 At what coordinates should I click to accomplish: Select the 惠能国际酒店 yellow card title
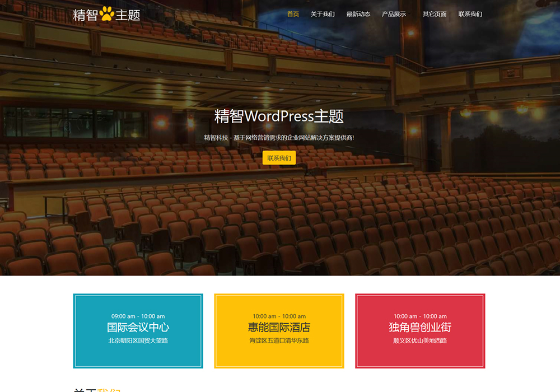coord(279,327)
